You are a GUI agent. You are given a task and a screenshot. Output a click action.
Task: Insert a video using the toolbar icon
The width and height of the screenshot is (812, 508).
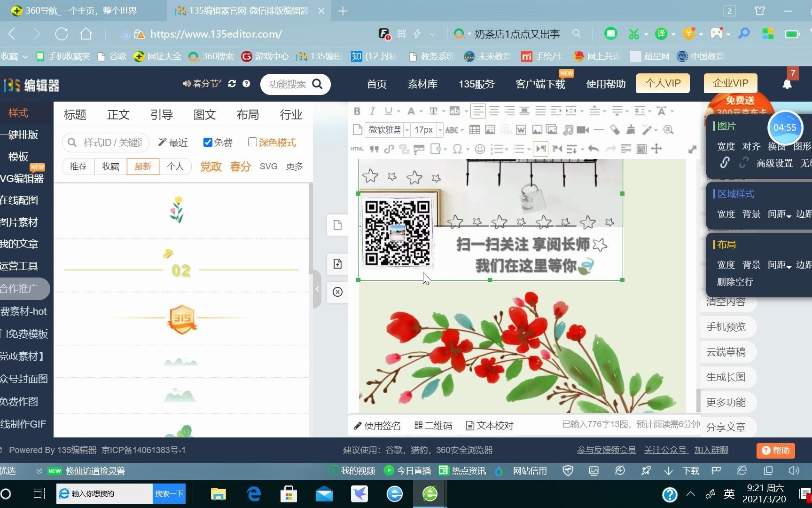coord(583,130)
